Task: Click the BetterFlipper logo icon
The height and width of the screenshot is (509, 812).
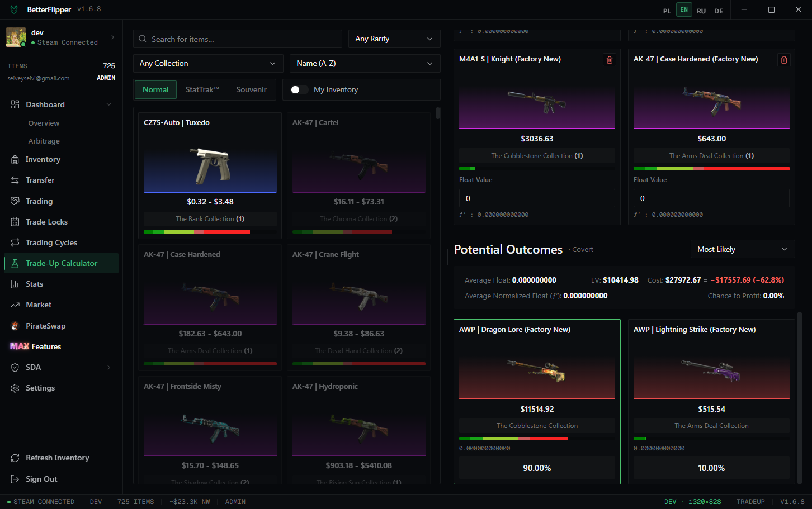Action: click(x=14, y=9)
